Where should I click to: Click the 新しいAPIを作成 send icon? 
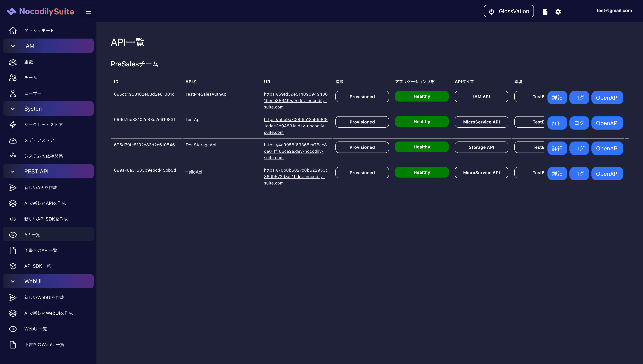click(13, 188)
